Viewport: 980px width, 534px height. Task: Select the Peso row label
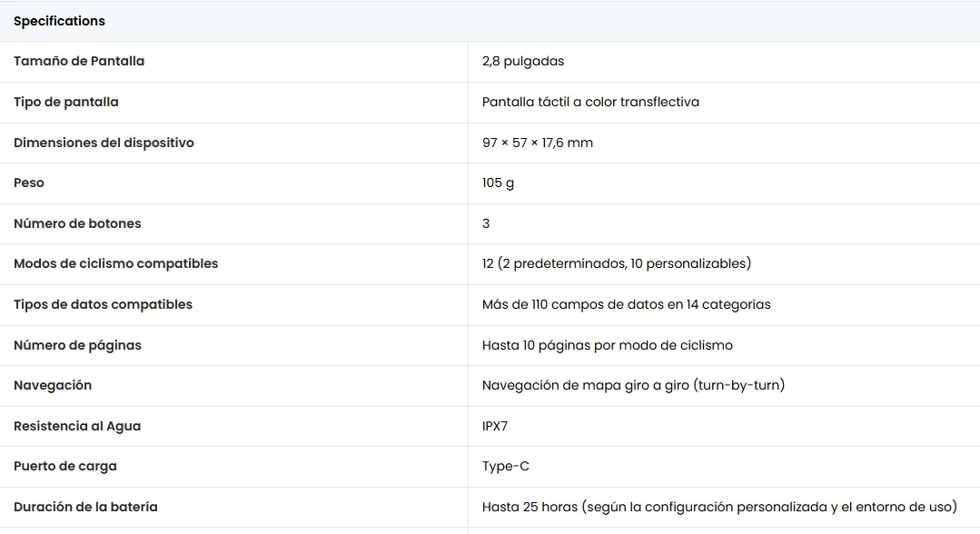pyautogui.click(x=29, y=183)
